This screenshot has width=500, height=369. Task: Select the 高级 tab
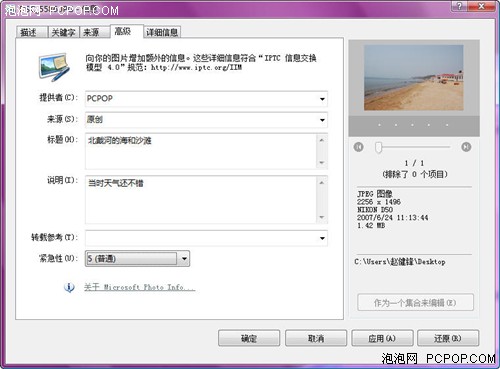point(127,31)
